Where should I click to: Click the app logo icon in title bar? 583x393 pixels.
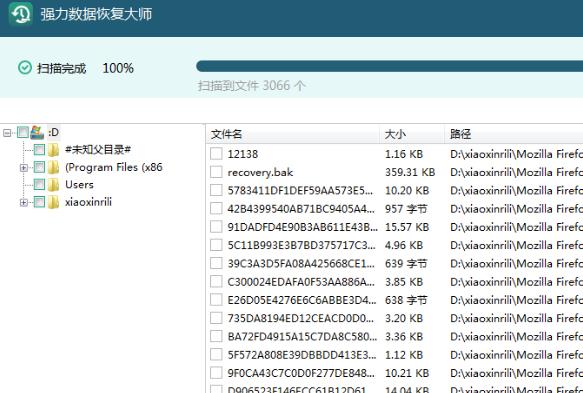[20, 14]
